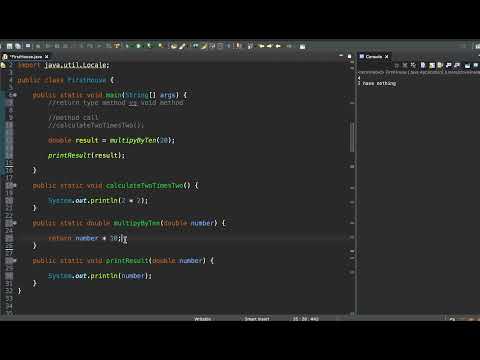Click the 'System.out.println(number);' line
This screenshot has width=480, height=360.
(x=100, y=276)
